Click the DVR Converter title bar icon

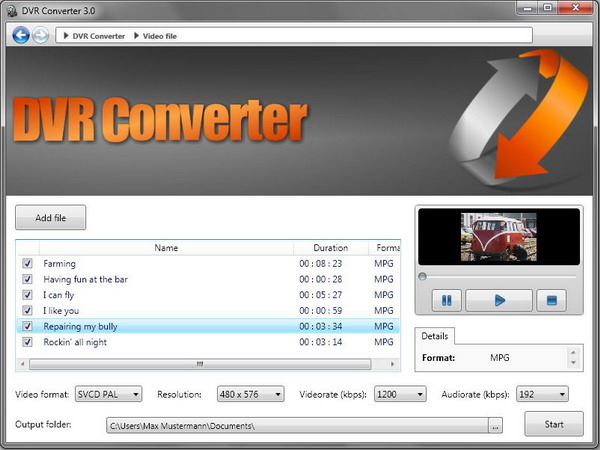[x=12, y=11]
